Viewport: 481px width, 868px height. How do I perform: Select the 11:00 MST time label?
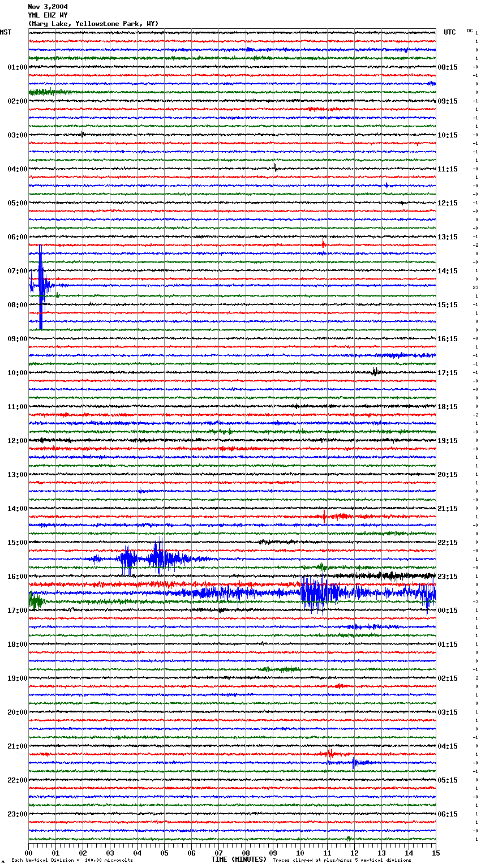click(18, 407)
